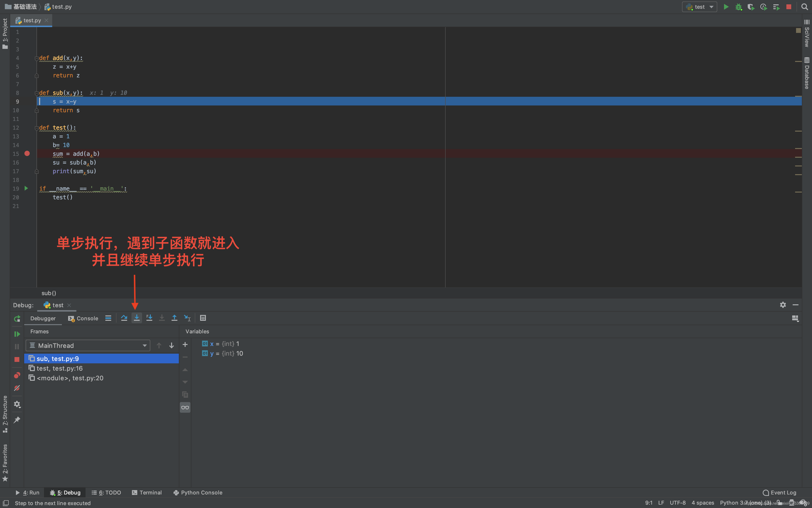Click Concurrency Diagram run icon
This screenshot has width=812, height=508.
pyautogui.click(x=776, y=7)
